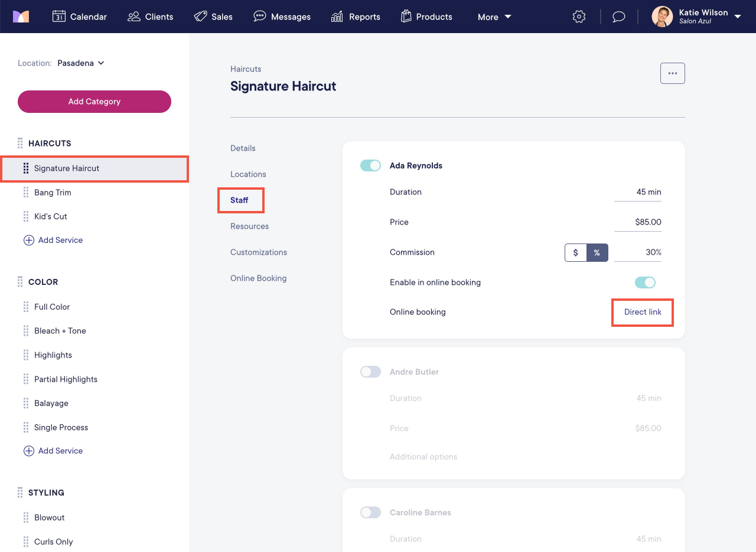Change the Pasadena location
The height and width of the screenshot is (552, 756).
pos(81,63)
